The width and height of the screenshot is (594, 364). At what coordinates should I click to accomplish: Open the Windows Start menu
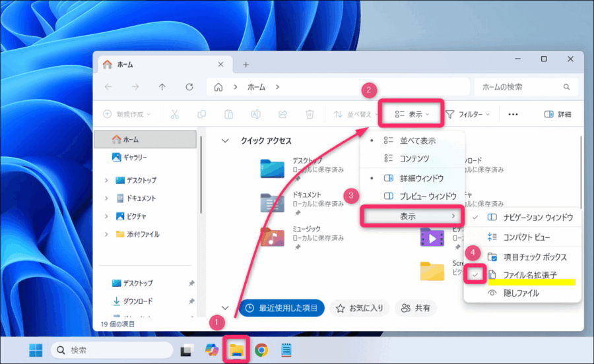(x=36, y=350)
